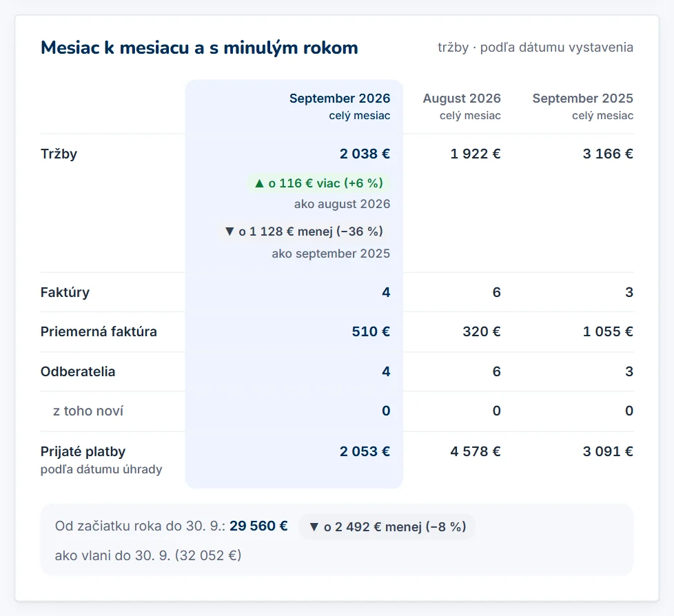Click the 'Faktúry' row label
The image size is (674, 616).
pyautogui.click(x=65, y=292)
